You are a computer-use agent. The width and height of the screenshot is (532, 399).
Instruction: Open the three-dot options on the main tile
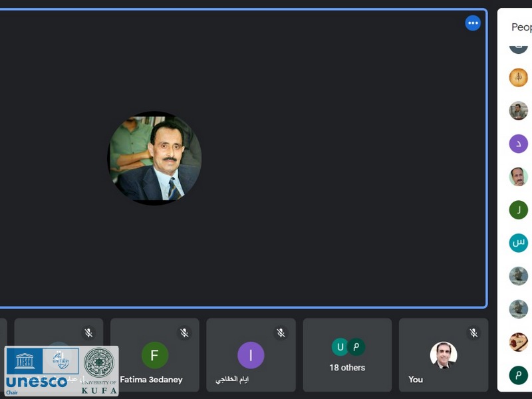pyautogui.click(x=473, y=23)
